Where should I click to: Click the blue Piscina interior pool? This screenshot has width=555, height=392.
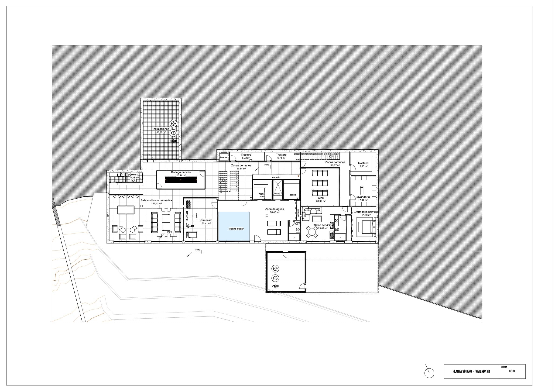click(234, 226)
